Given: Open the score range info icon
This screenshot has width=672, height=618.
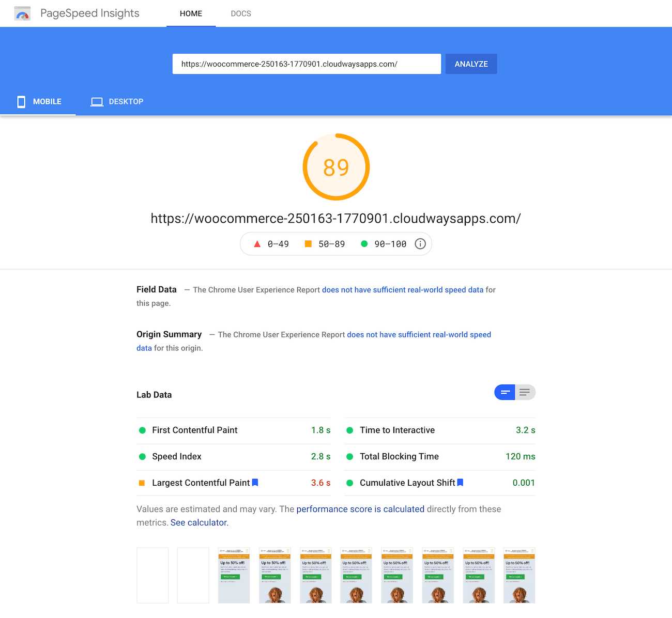Looking at the screenshot, I should point(420,244).
